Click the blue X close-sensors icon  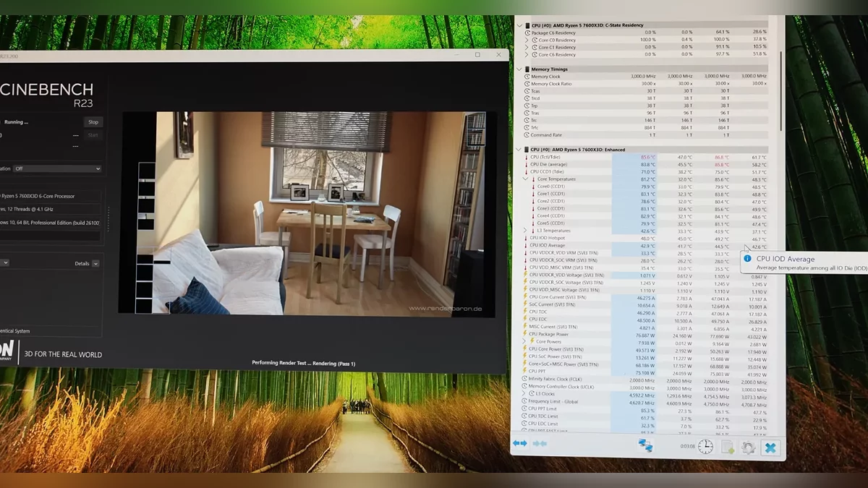point(770,448)
